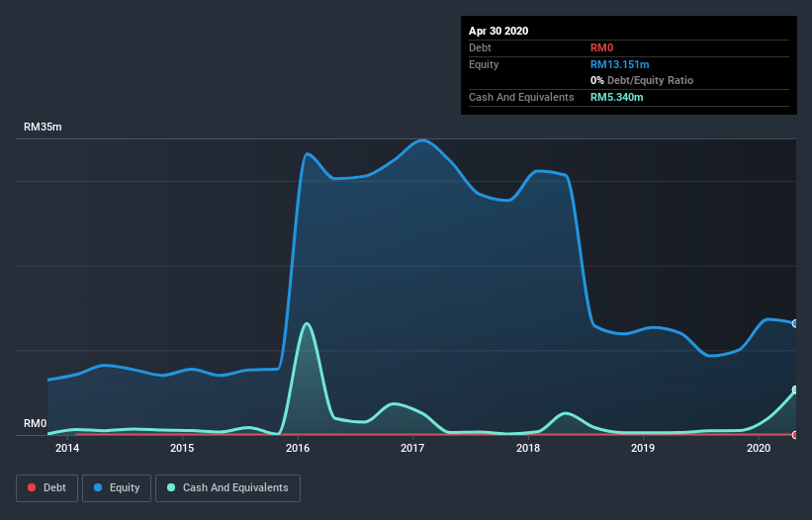Click the red Debt data point marker at Apr 2020

tap(795, 435)
